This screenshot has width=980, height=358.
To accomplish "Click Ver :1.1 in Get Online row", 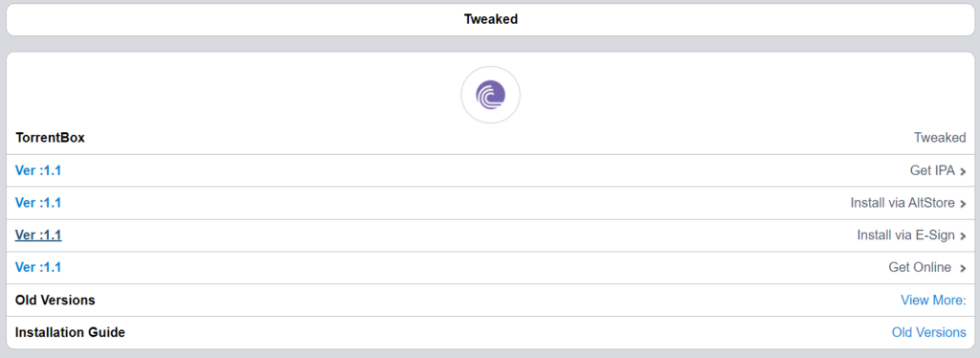I will click(38, 267).
